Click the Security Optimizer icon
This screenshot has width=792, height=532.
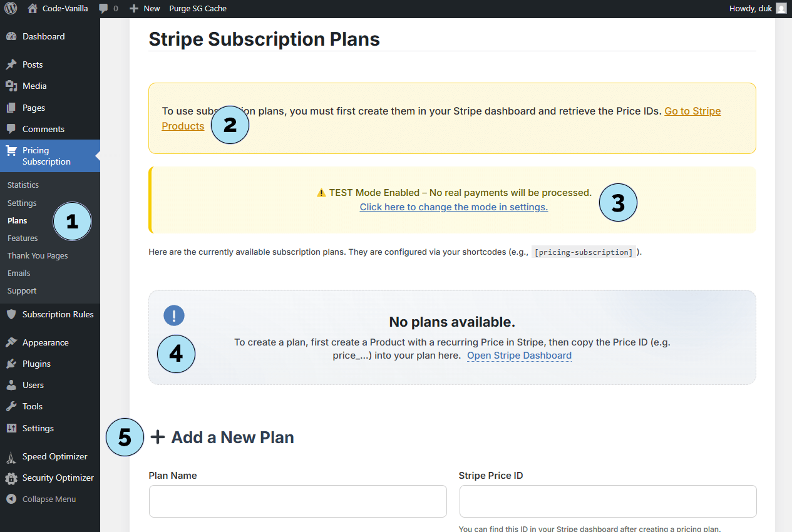pyautogui.click(x=11, y=478)
